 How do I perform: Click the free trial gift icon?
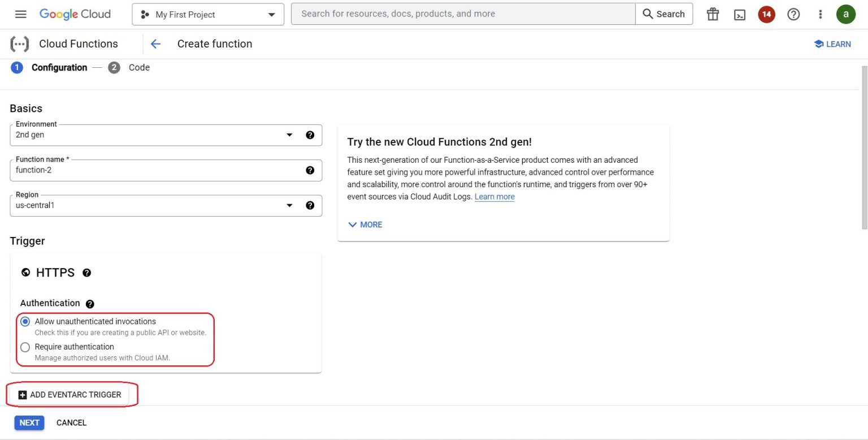tap(712, 14)
